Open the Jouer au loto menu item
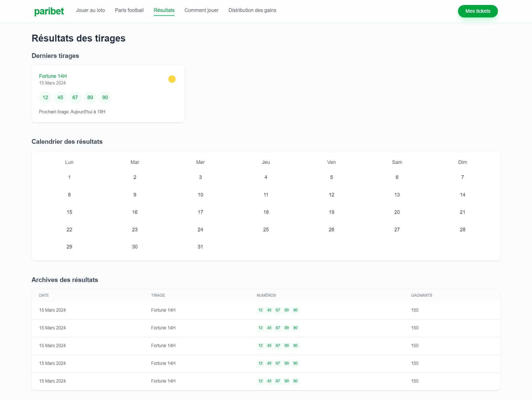This screenshot has height=400, width=532. 90,10
